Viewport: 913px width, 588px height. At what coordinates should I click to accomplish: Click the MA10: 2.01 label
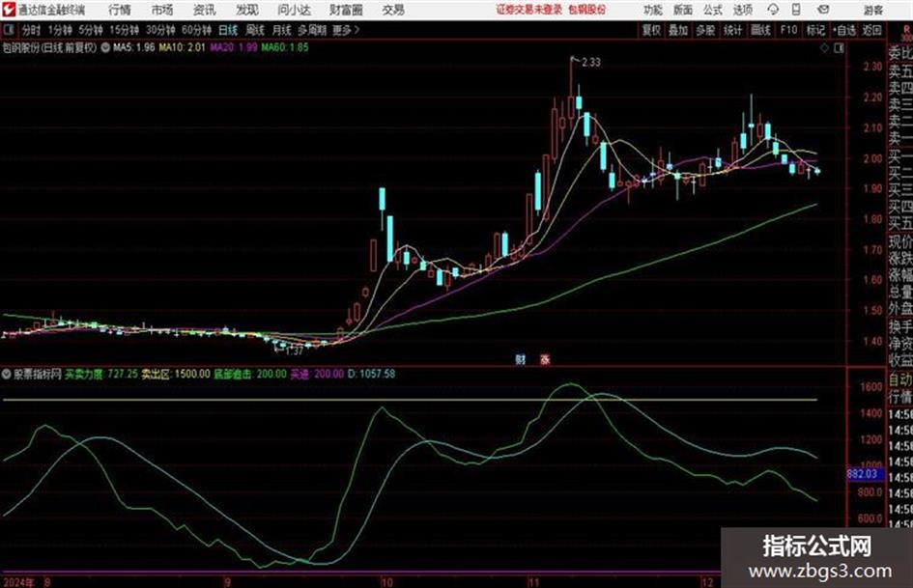click(183, 47)
